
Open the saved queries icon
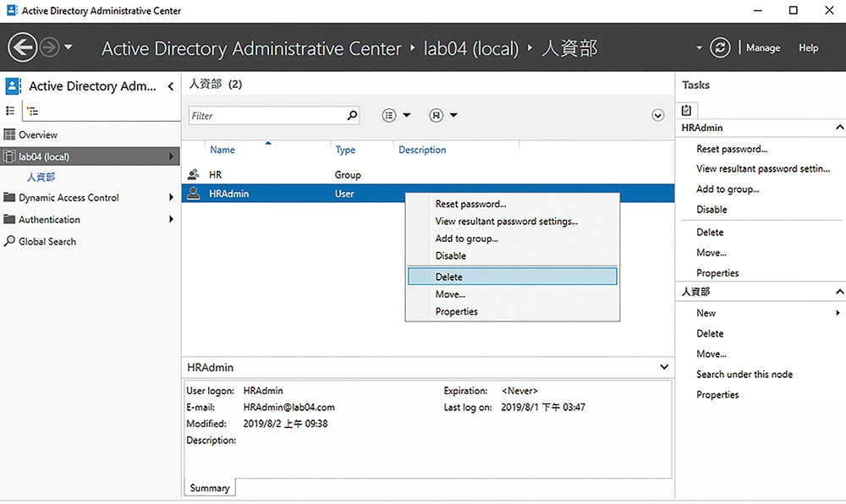pos(436,115)
